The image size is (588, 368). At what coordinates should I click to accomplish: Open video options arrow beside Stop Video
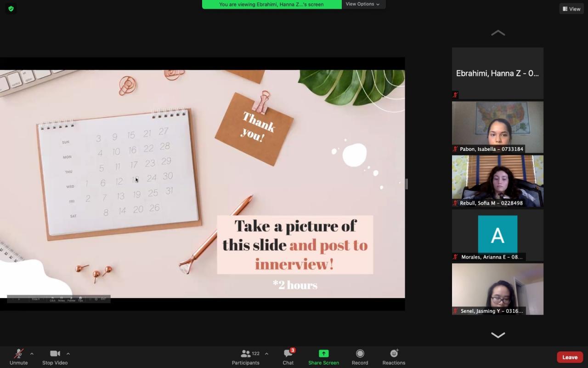pos(68,354)
